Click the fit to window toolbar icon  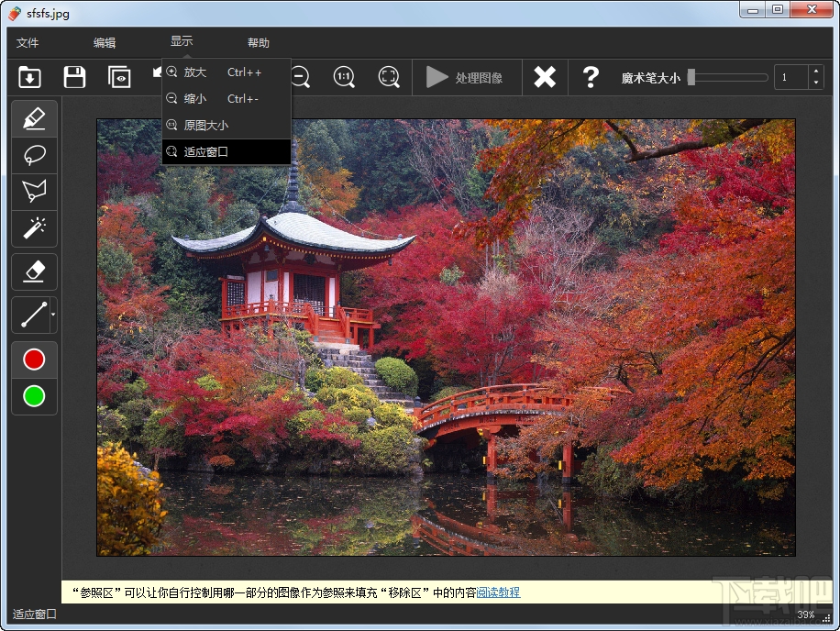[x=389, y=77]
